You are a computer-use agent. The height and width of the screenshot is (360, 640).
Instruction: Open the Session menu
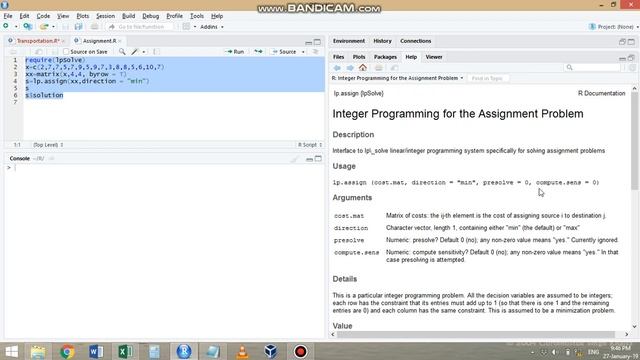pos(105,16)
